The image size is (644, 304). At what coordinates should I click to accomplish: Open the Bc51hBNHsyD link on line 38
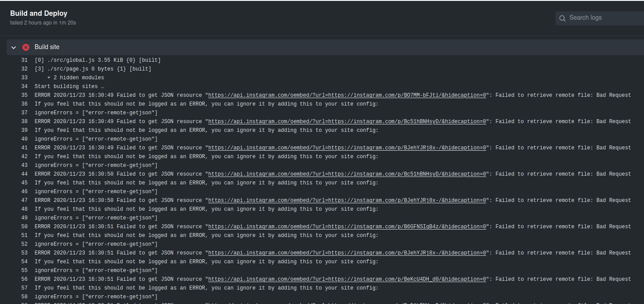pos(347,121)
